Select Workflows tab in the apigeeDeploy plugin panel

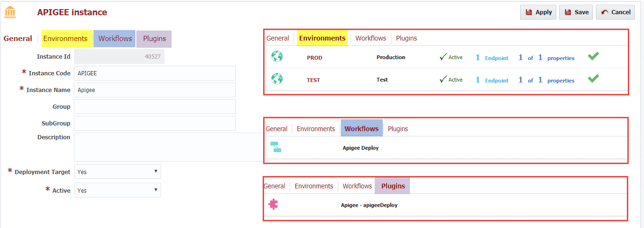(357, 186)
